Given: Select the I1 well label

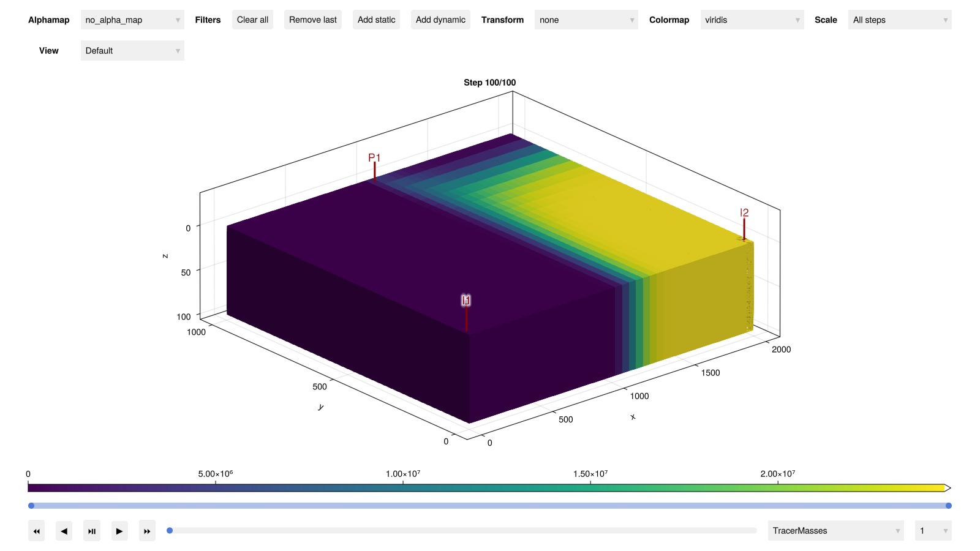Looking at the screenshot, I should [x=466, y=300].
